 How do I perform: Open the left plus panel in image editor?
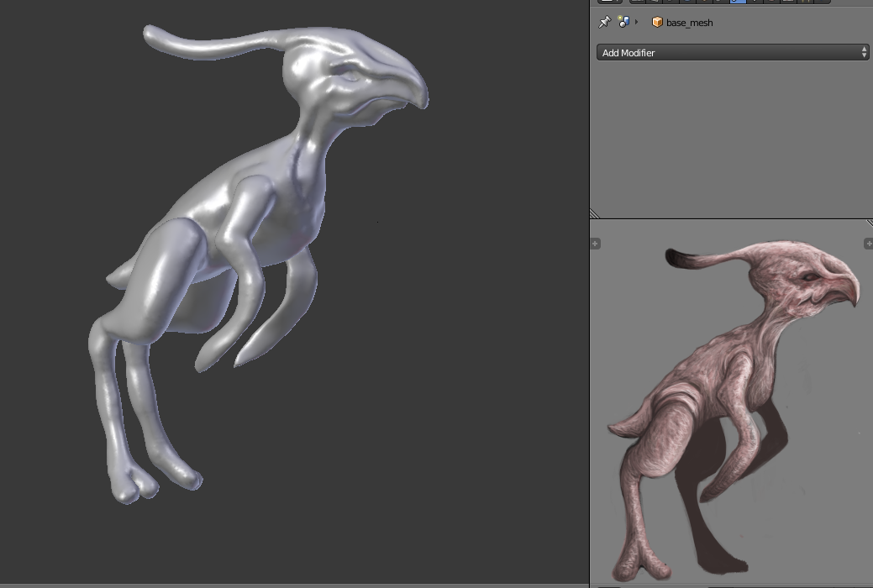coord(595,244)
